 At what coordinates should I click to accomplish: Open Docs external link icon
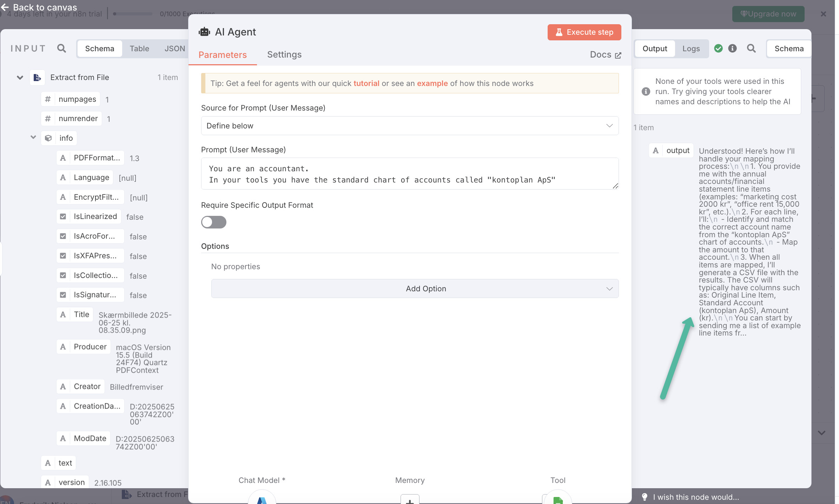(x=618, y=55)
